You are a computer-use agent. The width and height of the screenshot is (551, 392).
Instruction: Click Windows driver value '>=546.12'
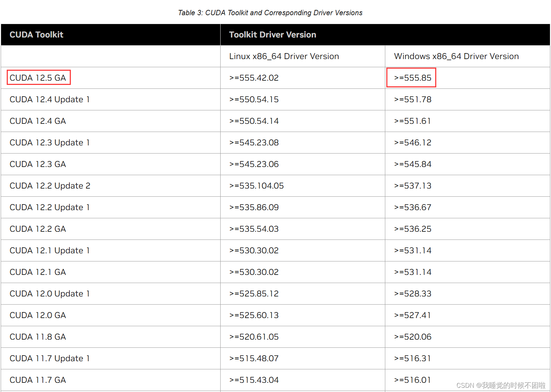click(x=413, y=143)
